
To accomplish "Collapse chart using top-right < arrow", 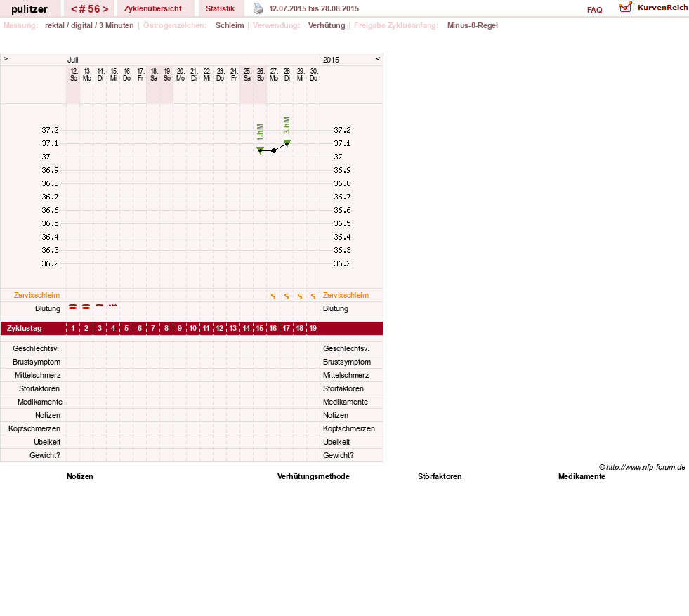I will [x=378, y=58].
